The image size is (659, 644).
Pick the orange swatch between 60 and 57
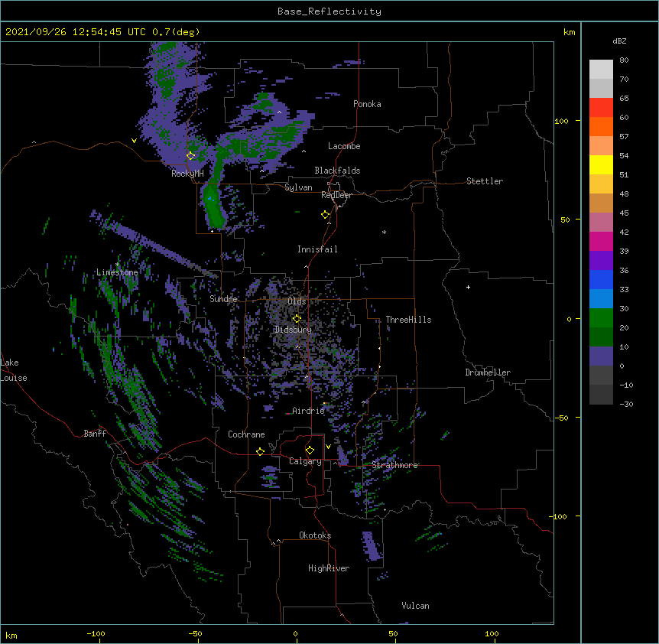[601, 127]
